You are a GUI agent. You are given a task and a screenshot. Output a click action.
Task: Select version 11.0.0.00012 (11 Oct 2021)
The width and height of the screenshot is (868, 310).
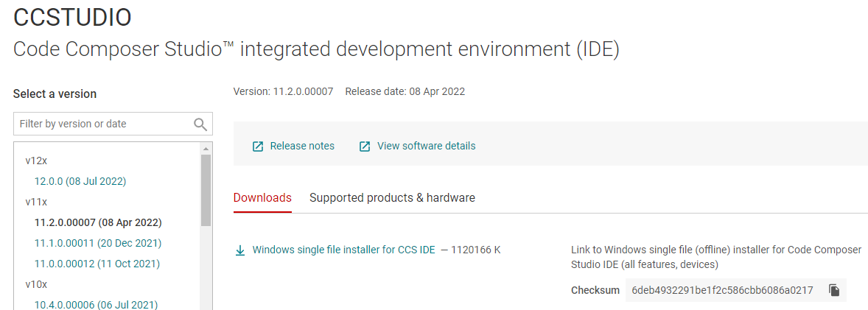click(x=97, y=264)
